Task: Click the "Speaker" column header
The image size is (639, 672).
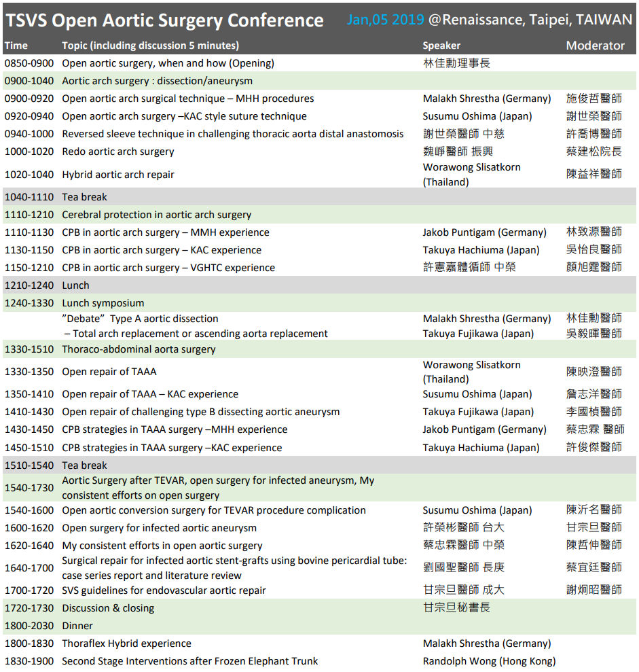Action: point(441,46)
